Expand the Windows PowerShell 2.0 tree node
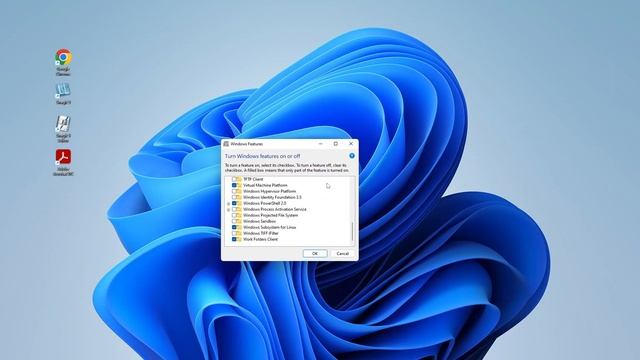This screenshot has width=640, height=360. [229, 203]
